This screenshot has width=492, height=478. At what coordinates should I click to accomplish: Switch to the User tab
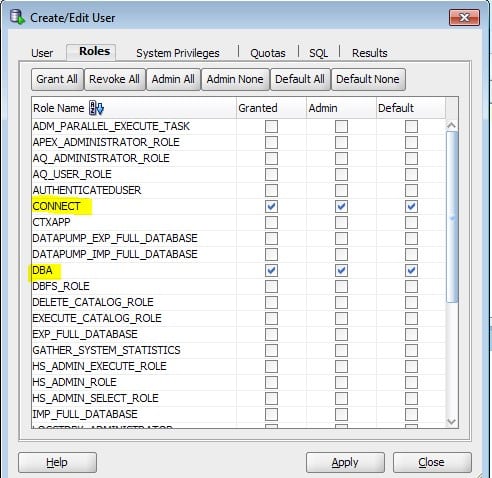tap(42, 53)
